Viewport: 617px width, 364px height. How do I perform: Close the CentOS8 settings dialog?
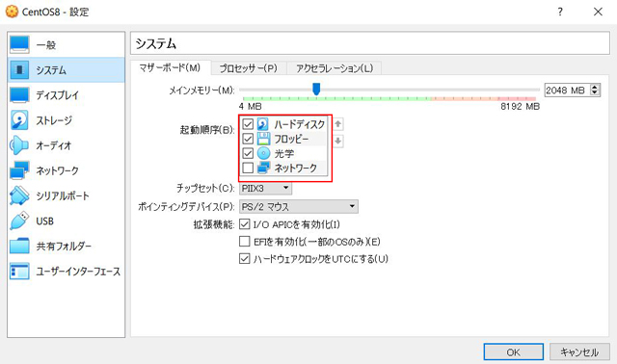click(598, 12)
